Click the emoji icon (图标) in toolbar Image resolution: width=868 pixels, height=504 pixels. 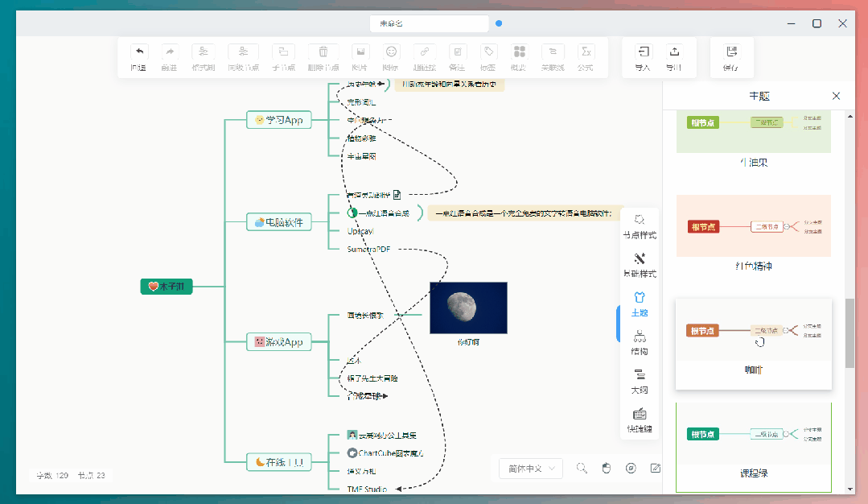(x=391, y=52)
